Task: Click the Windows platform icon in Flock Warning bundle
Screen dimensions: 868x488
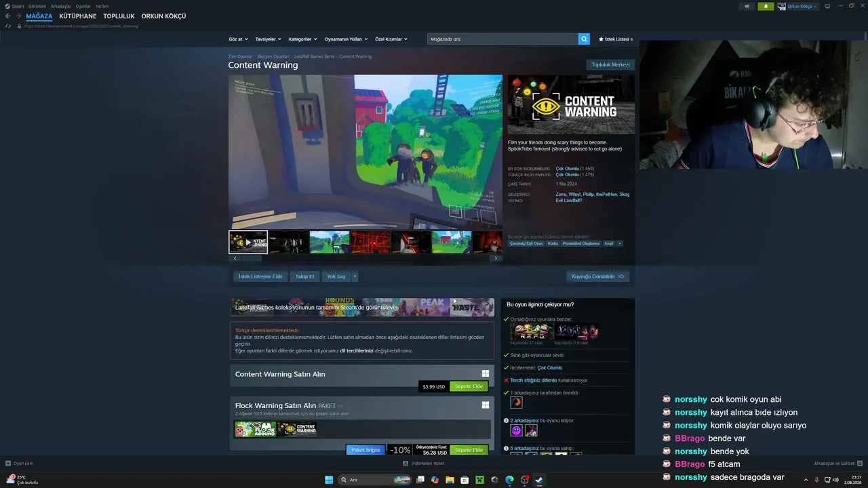Action: 486,405
